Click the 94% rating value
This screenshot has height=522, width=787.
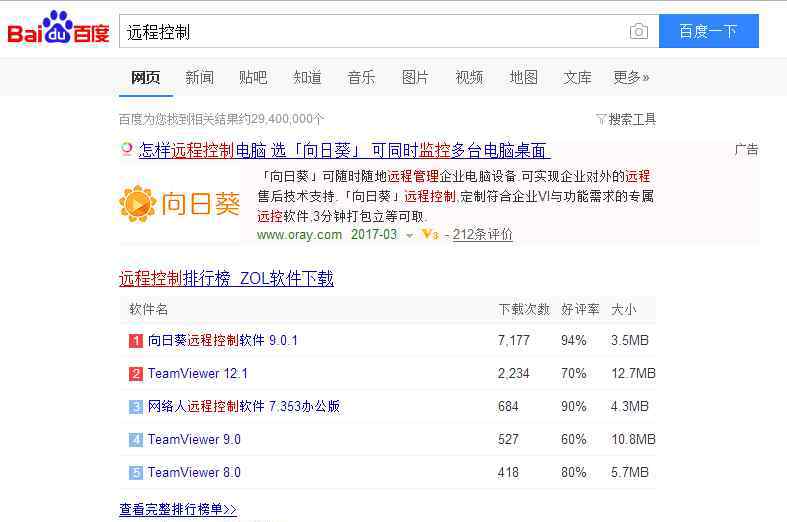click(x=574, y=340)
